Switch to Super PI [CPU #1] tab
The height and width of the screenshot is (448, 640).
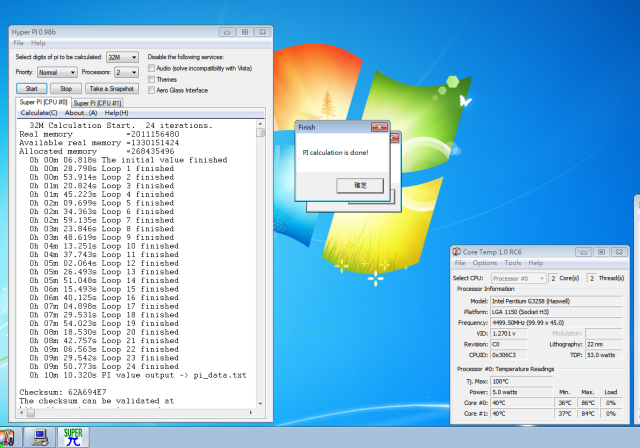pos(97,103)
